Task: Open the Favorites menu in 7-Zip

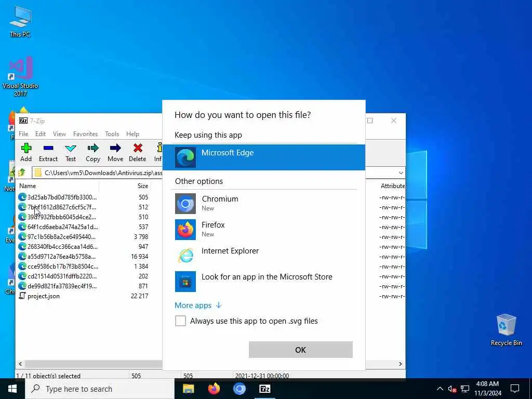Action: point(86,134)
